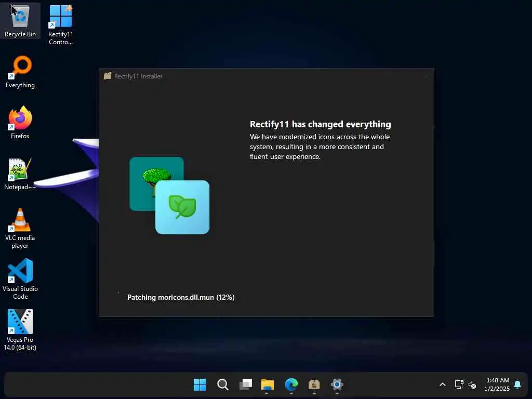
Task: Open the clock showing 1:48 AM
Action: 497,384
